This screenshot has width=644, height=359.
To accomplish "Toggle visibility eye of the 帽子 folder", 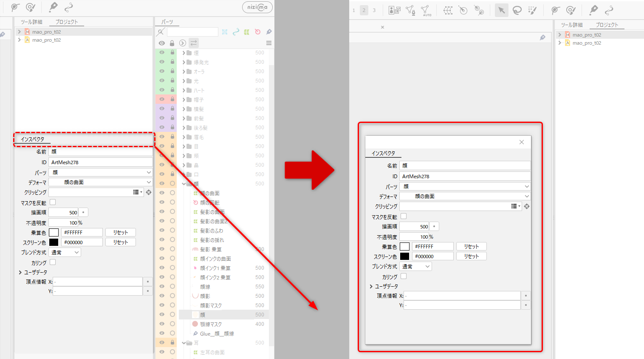I will [x=162, y=99].
